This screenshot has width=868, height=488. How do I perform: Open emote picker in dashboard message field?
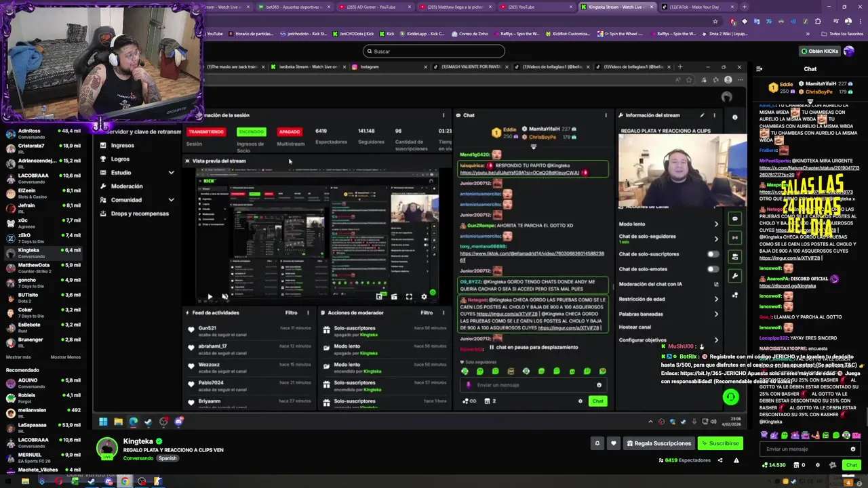pos(599,385)
